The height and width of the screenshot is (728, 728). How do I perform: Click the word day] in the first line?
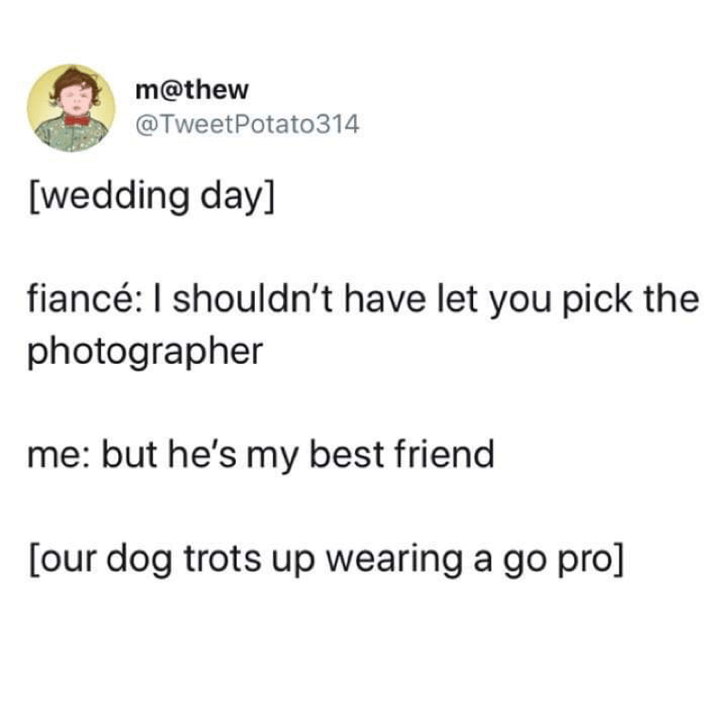pyautogui.click(x=238, y=197)
